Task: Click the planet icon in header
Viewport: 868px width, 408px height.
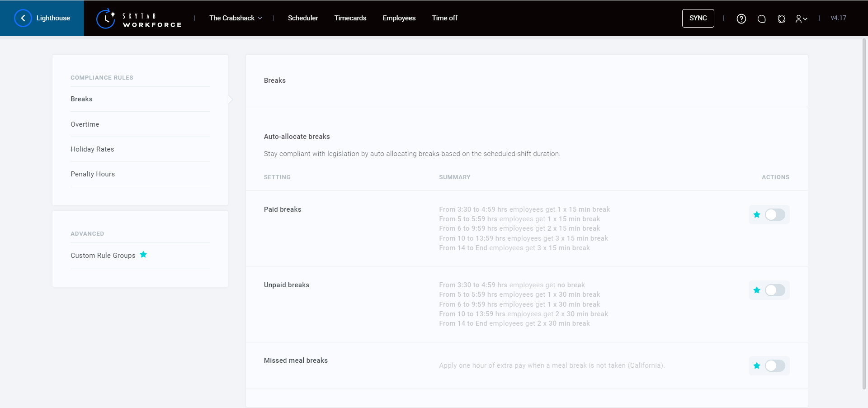Action: [x=781, y=19]
